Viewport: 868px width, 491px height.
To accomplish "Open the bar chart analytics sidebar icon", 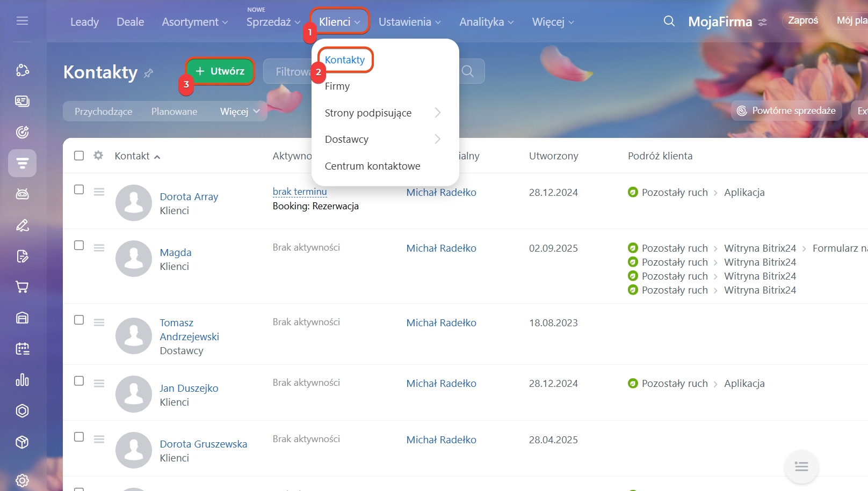I will [22, 380].
